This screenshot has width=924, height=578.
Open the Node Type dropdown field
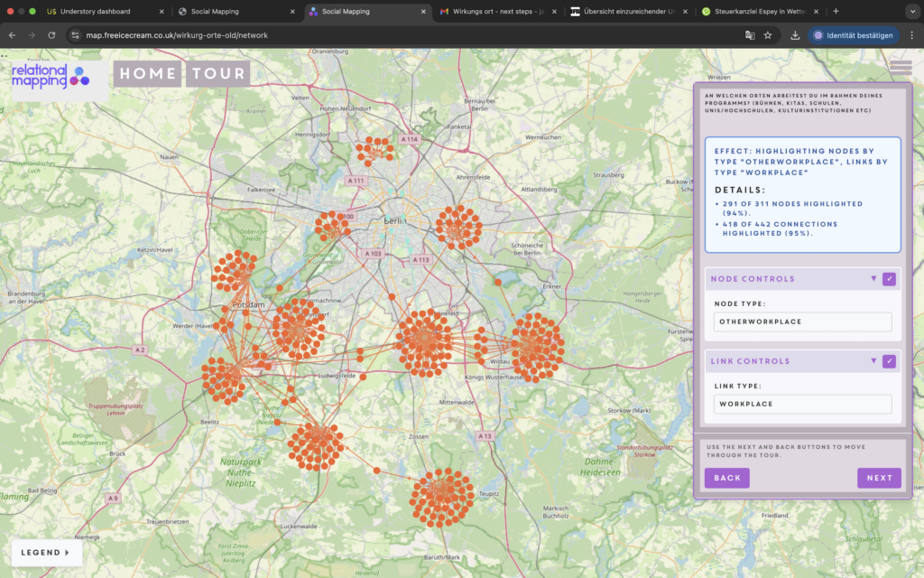802,322
